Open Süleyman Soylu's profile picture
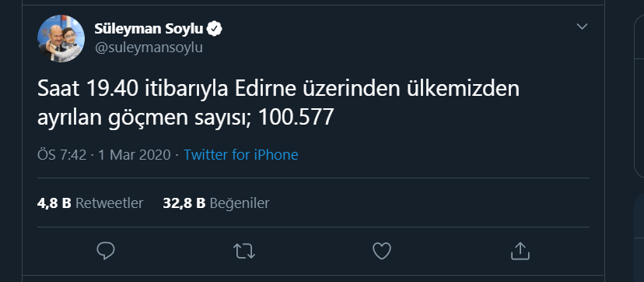644x282 pixels. (61, 39)
